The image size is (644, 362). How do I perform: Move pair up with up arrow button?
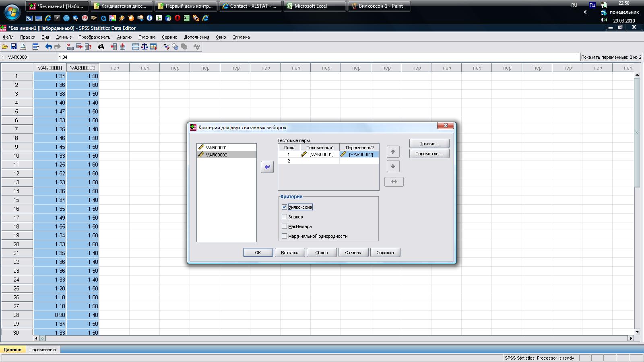click(393, 152)
